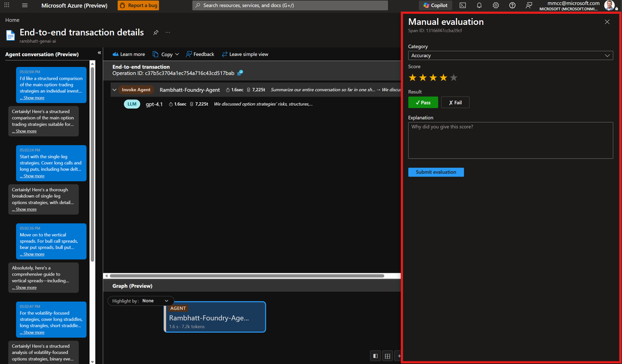Open the Category Accuracy dropdown

(x=511, y=55)
